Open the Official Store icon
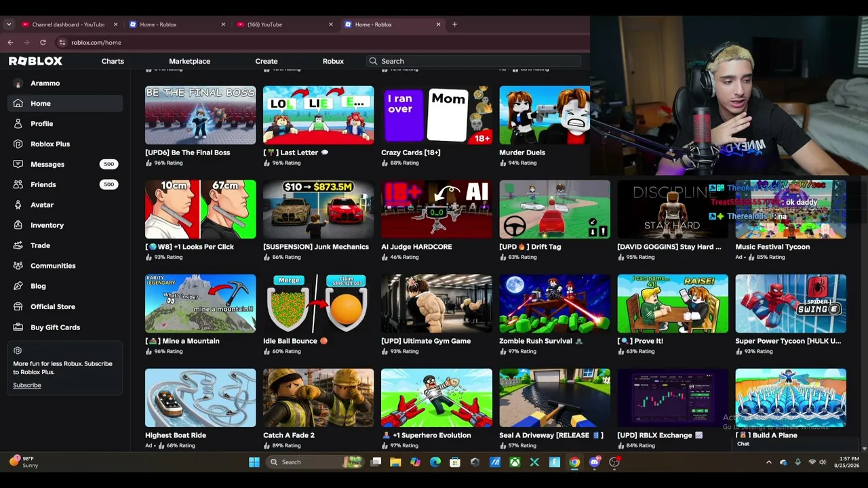The width and height of the screenshot is (868, 488). [18, 306]
